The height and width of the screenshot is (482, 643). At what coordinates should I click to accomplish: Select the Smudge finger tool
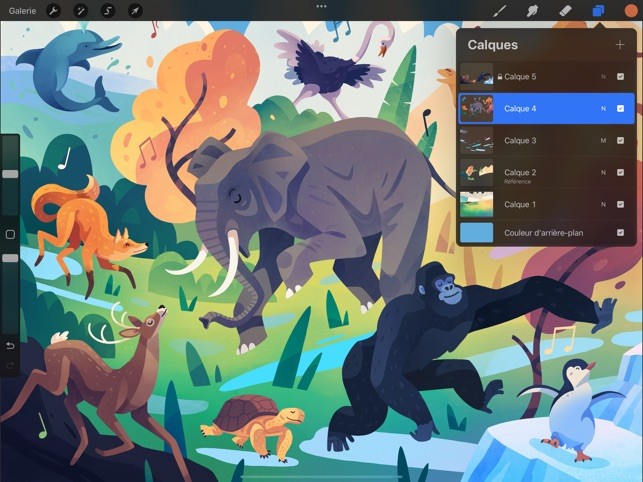532,11
